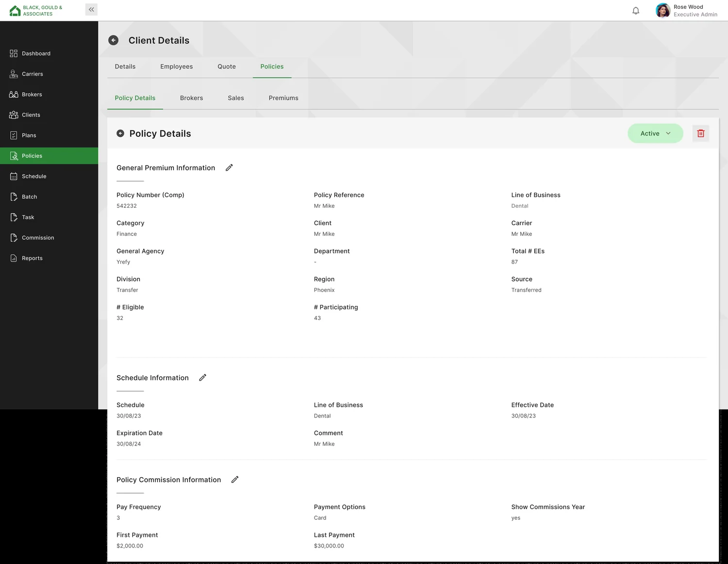Open Brokers in left sidebar

pyautogui.click(x=49, y=94)
